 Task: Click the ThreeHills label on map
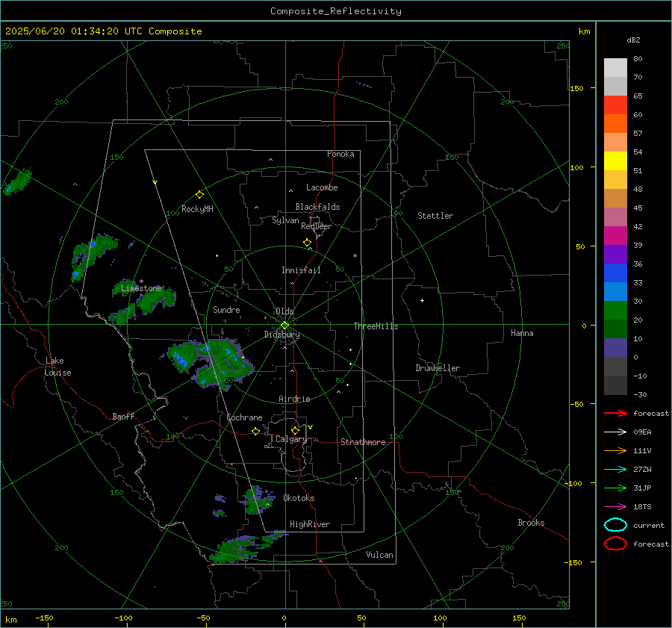tap(376, 326)
